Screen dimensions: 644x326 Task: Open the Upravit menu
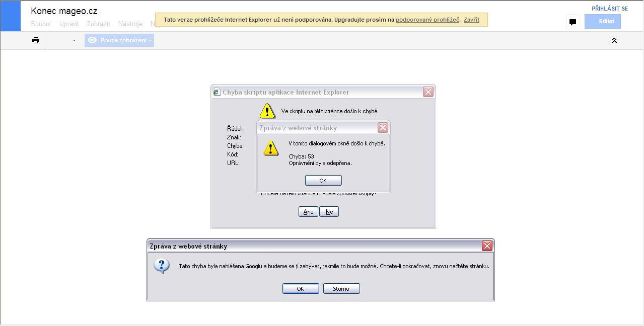tap(69, 24)
